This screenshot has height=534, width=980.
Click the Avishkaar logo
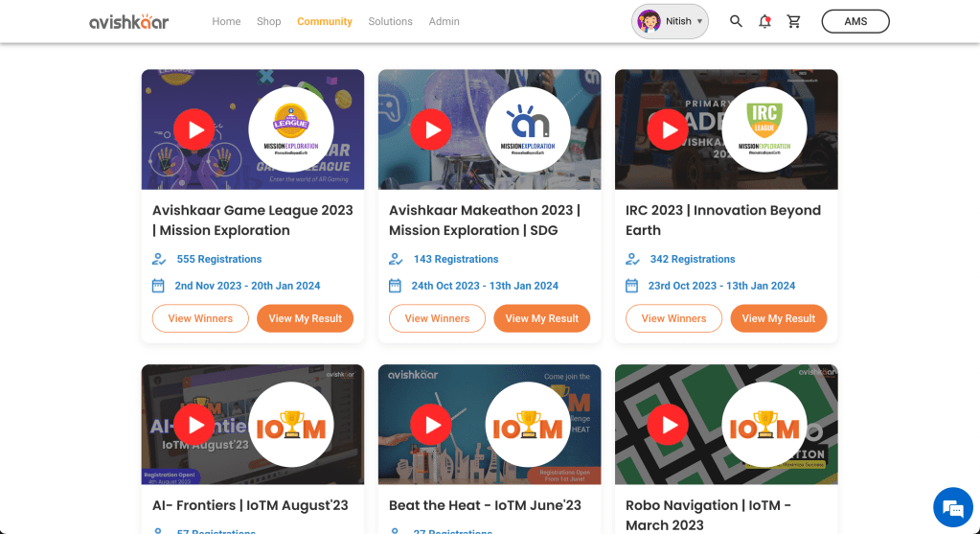coord(128,21)
